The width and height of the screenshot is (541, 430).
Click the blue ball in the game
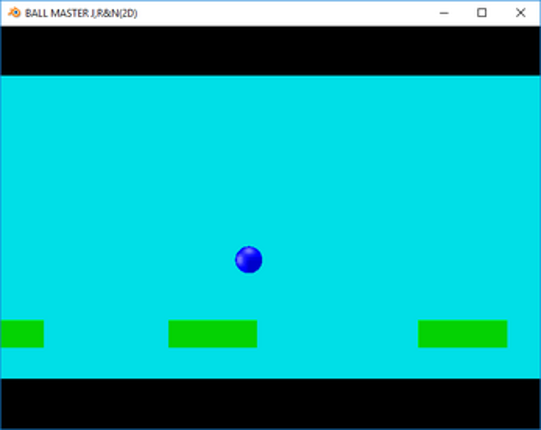point(249,260)
